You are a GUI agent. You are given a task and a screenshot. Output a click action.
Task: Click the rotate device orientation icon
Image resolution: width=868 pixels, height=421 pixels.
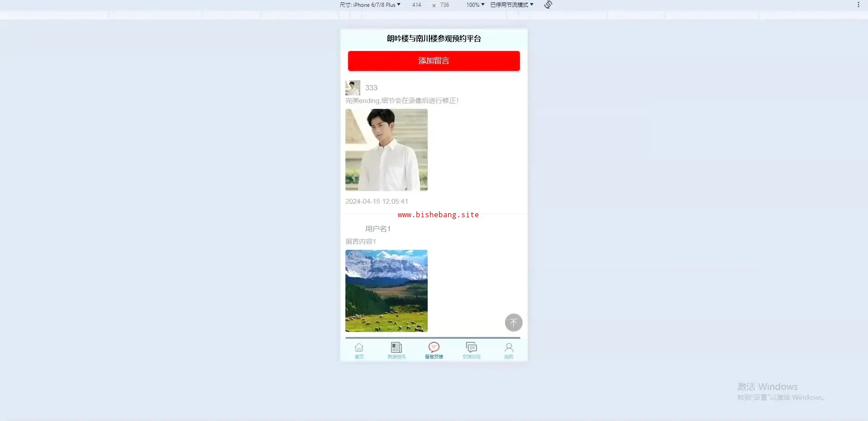548,5
